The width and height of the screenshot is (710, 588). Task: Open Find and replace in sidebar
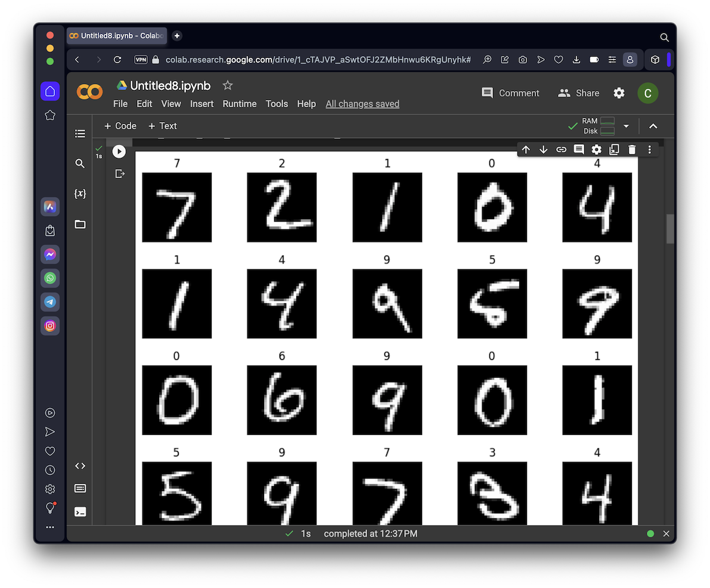[80, 163]
